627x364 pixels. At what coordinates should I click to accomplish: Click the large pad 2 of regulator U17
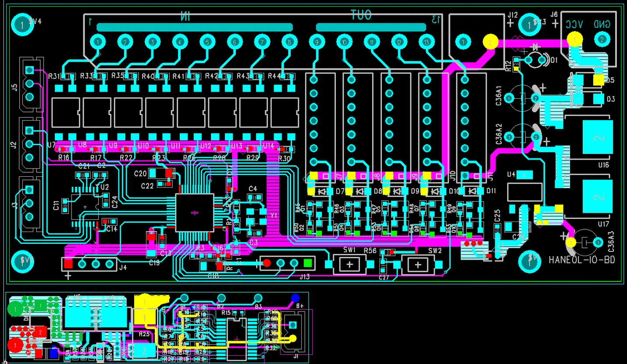597,196
